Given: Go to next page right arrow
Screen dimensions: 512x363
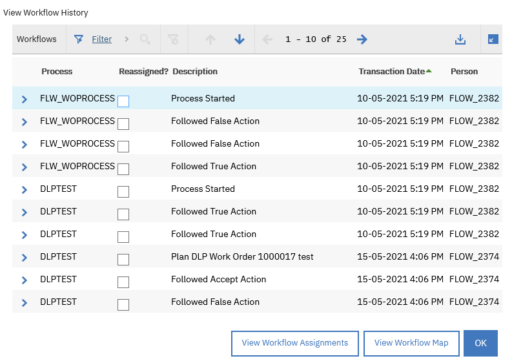Looking at the screenshot, I should point(362,39).
